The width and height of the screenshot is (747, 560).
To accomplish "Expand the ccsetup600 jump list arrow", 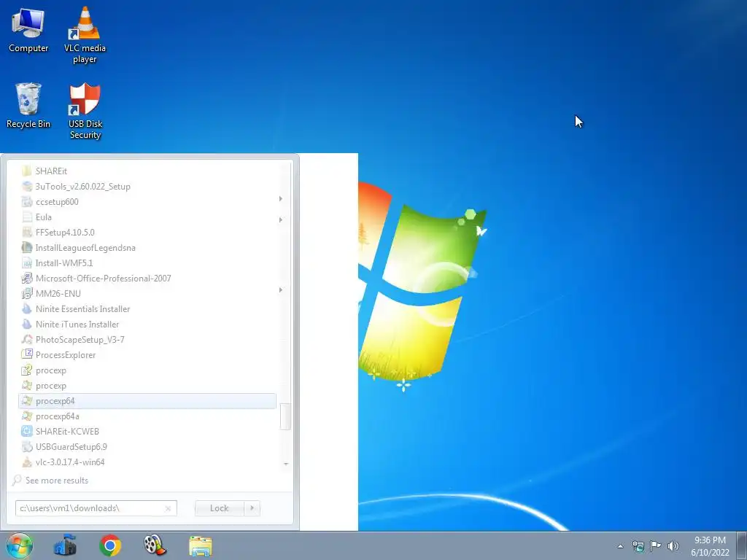I will tap(281, 198).
